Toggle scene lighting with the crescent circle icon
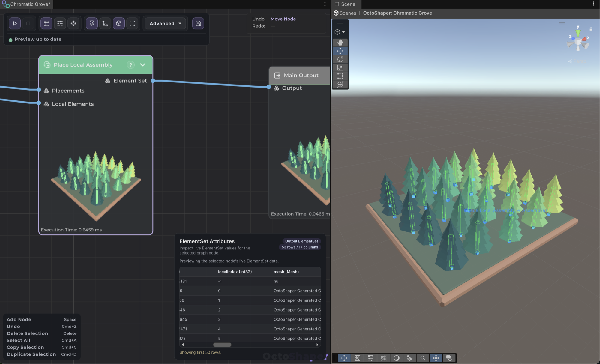Viewport: 600px width, 364px height. [397, 358]
